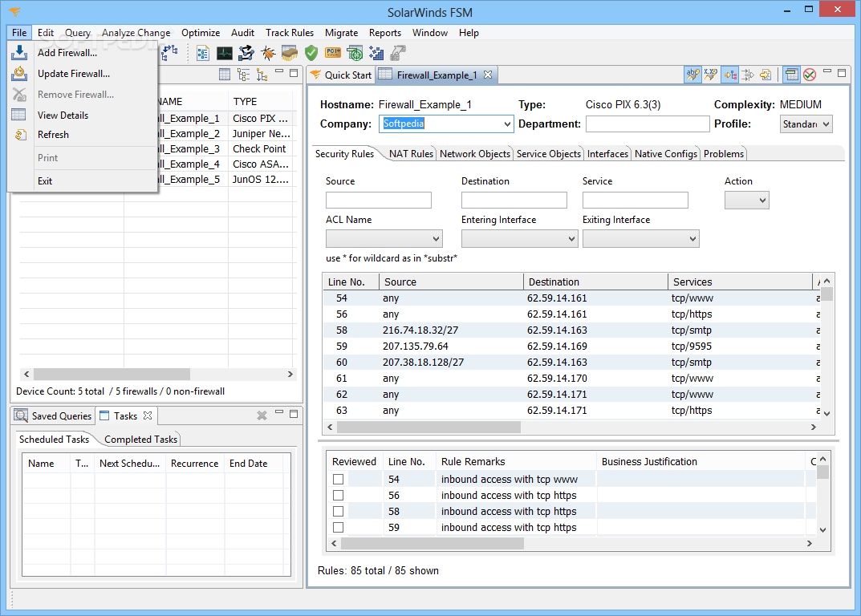861x616 pixels.
Task: Maximize the devices panel
Action: point(294,73)
